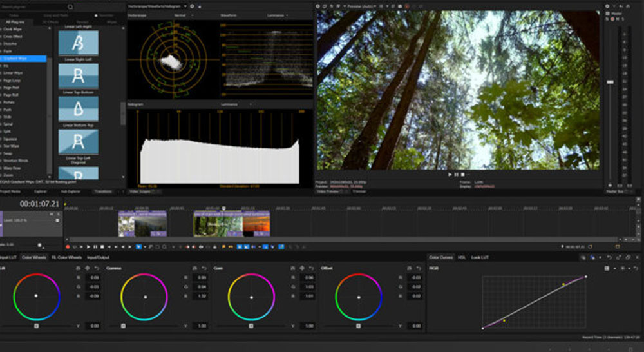Click the timecode display 00:01:07.21
Viewport: 644px width, 352px height.
(39, 204)
